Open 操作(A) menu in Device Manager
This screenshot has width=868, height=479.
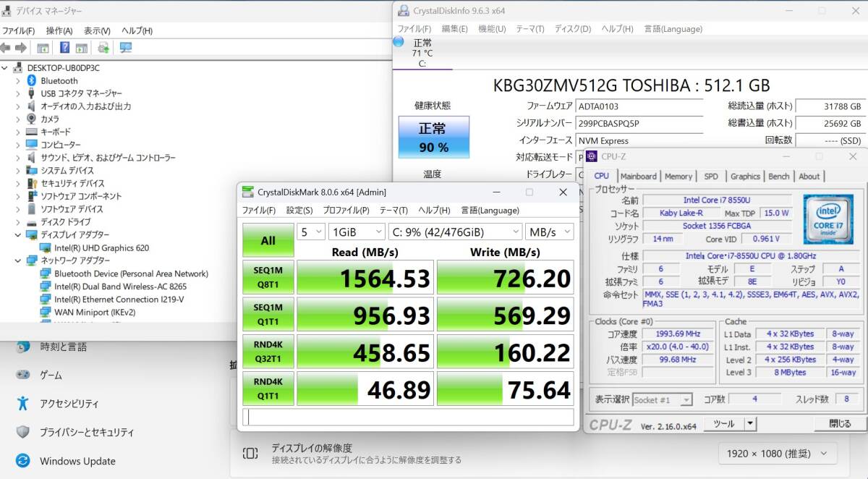coord(59,31)
